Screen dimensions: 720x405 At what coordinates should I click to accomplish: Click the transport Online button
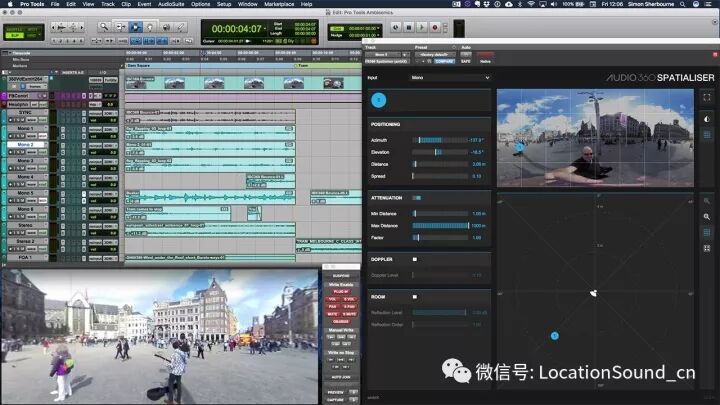(395, 28)
